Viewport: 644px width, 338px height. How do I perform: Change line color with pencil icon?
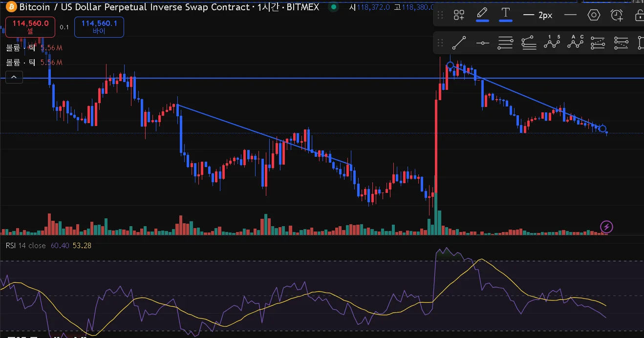[482, 14]
